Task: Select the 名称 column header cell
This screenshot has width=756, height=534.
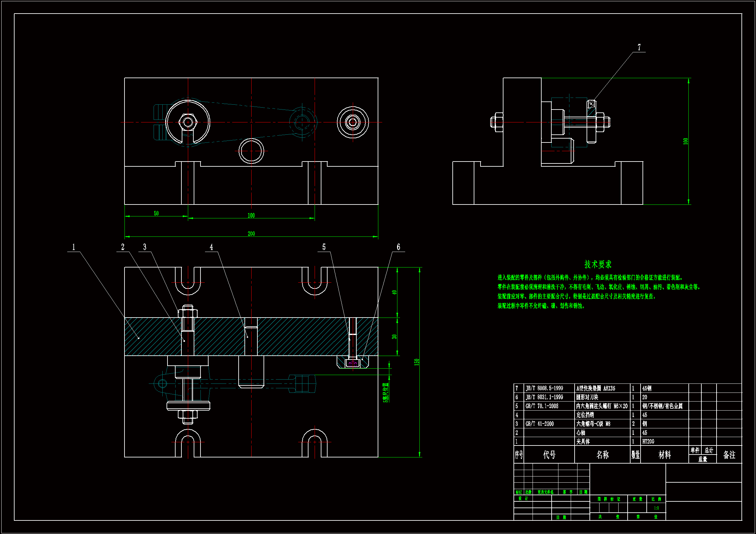Action: [602, 455]
